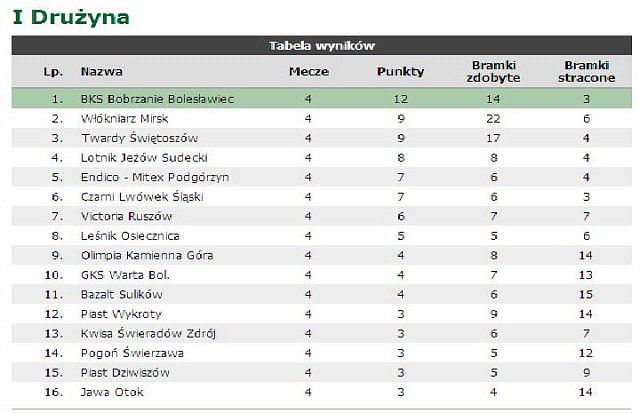Open Bazalt Sulików row
The height and width of the screenshot is (413, 640).
pyautogui.click(x=322, y=295)
